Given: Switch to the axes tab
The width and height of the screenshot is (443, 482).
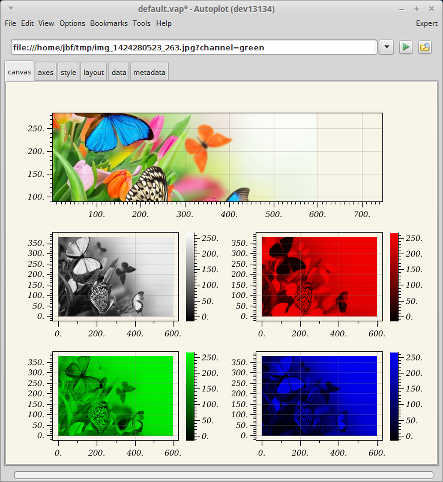Looking at the screenshot, I should pyautogui.click(x=45, y=72).
